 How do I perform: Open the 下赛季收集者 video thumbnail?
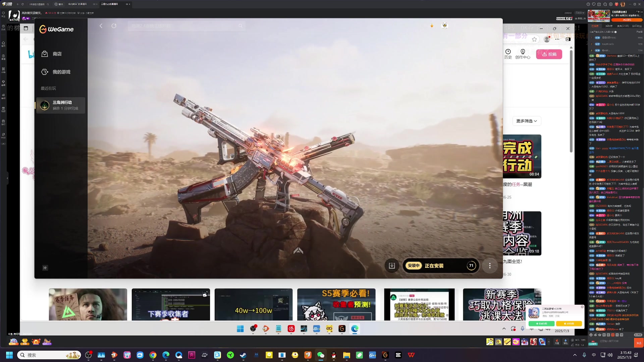(171, 304)
